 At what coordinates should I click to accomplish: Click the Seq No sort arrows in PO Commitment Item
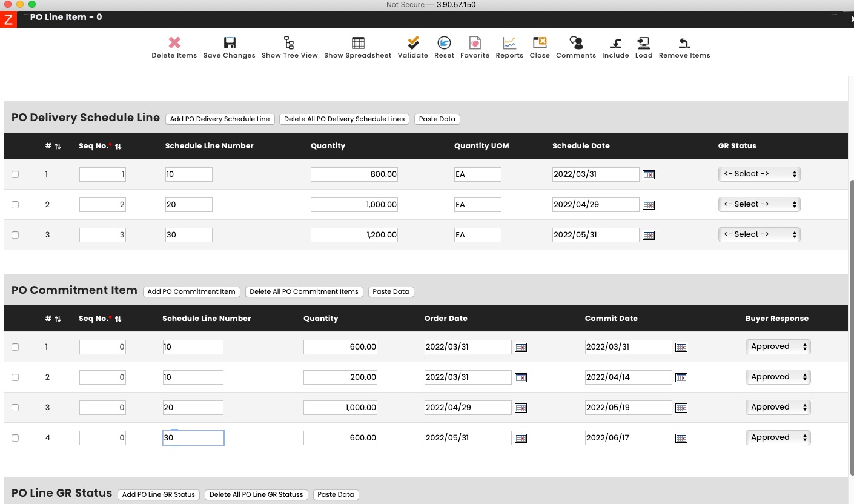pos(119,318)
